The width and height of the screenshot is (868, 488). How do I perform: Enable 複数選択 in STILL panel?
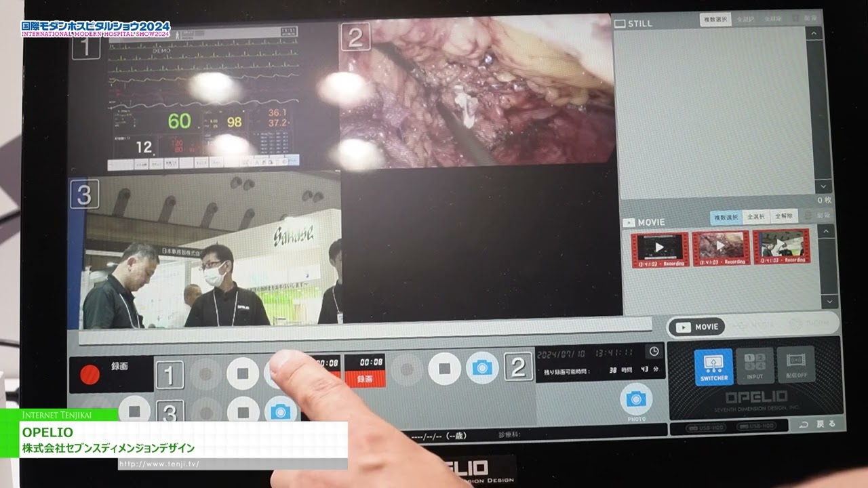click(716, 20)
